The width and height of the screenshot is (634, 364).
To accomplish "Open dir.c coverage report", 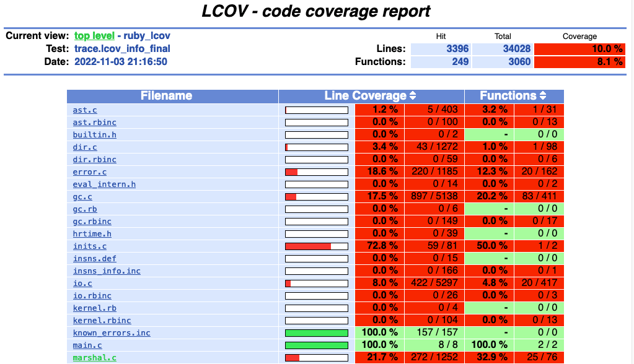I will (x=85, y=147).
